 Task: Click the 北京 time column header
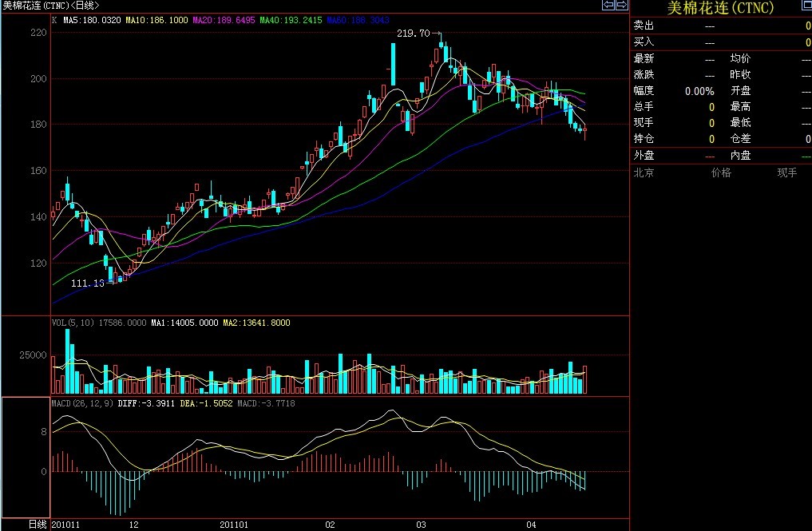644,172
